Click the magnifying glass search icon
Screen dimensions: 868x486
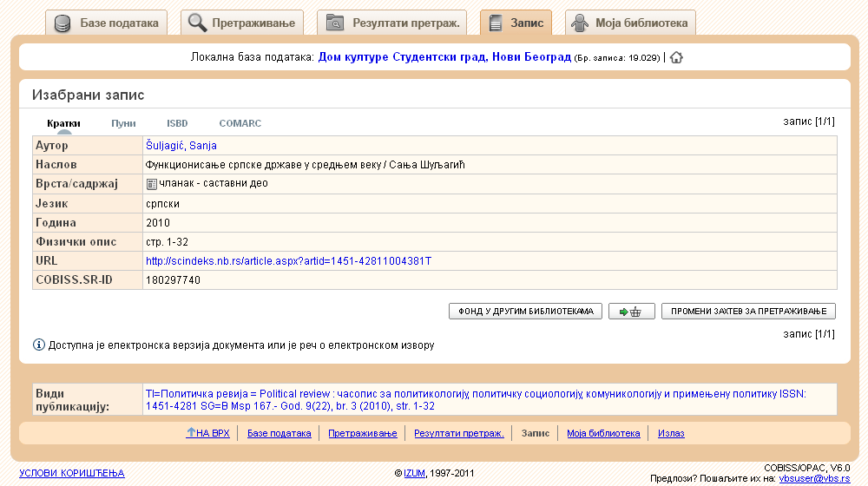[x=198, y=23]
